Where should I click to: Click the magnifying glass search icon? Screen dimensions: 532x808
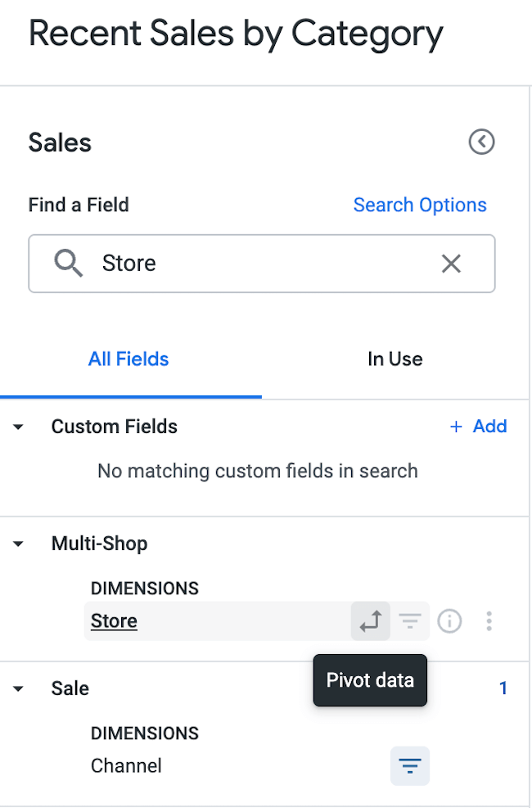pos(68,264)
